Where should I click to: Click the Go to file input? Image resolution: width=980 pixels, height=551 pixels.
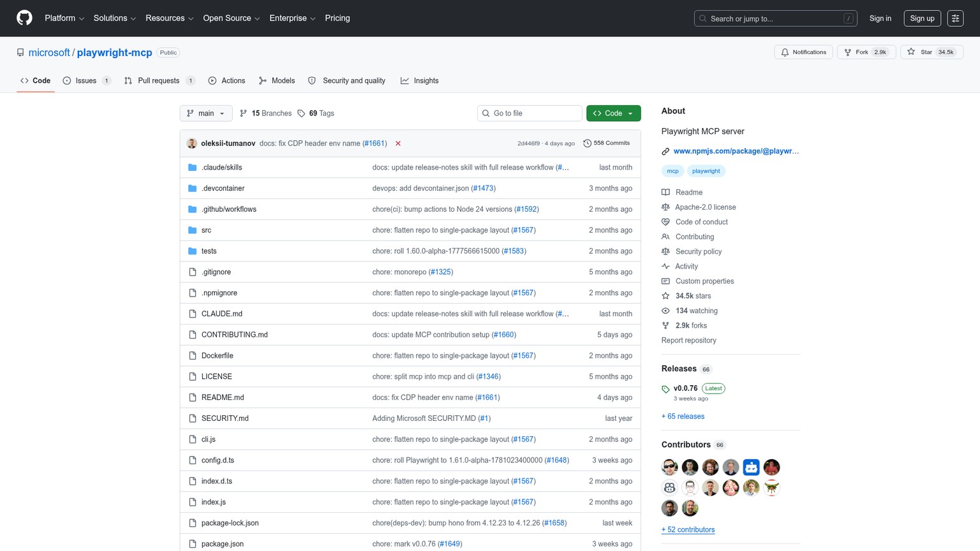point(530,114)
